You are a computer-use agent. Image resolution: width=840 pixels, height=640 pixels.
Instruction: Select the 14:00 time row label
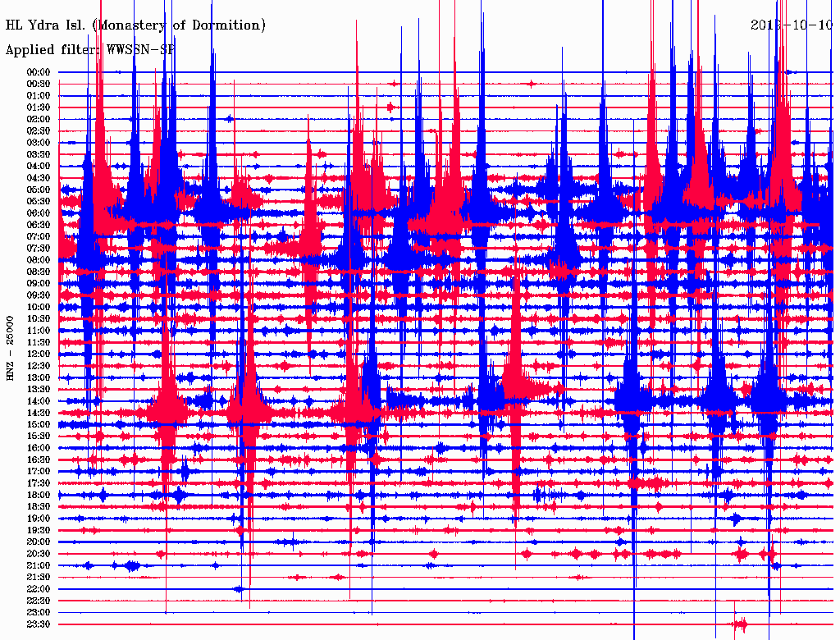[39, 401]
